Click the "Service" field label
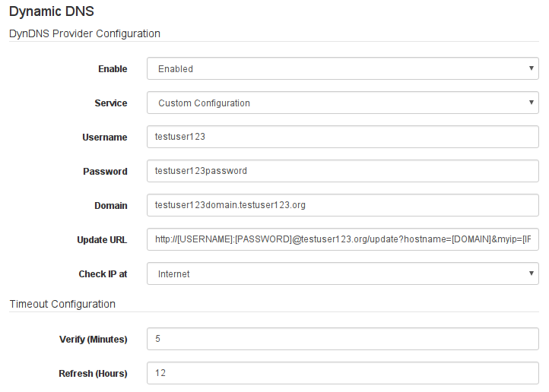 tap(111, 103)
